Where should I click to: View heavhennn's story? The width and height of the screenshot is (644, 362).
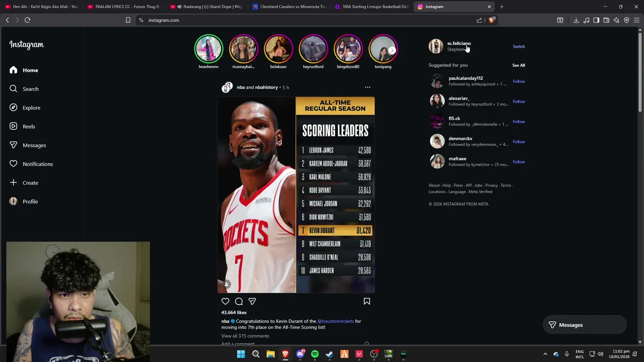208,49
